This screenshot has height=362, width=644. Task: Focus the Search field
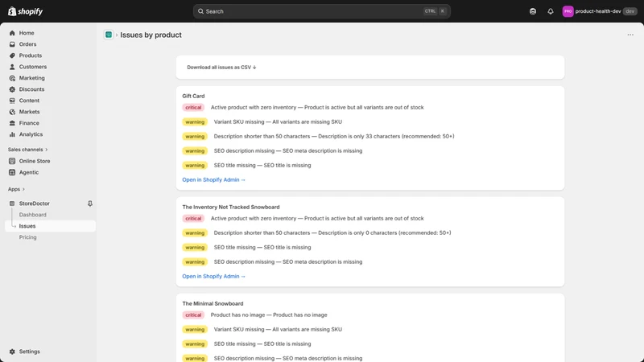coord(321,11)
